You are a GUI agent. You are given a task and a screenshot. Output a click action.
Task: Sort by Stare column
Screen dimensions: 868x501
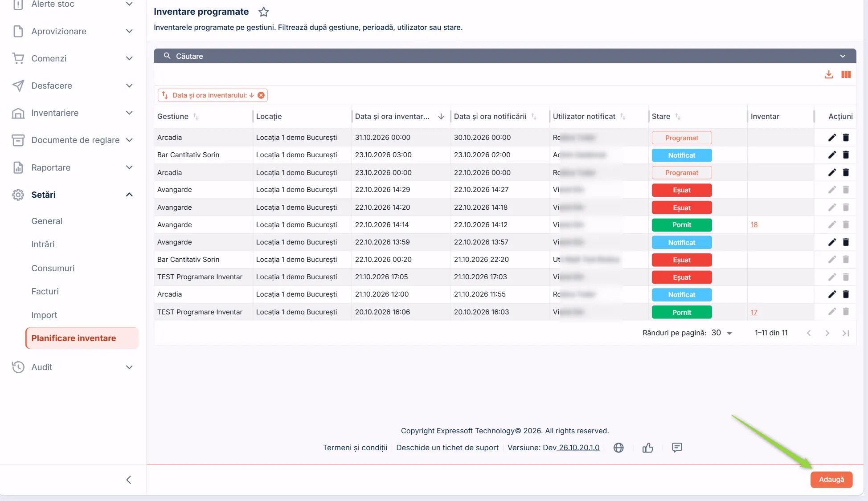coord(678,117)
